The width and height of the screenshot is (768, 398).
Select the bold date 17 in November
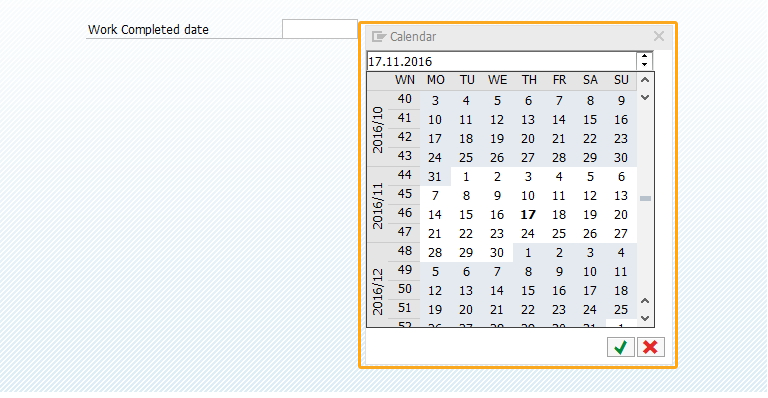coord(528,214)
